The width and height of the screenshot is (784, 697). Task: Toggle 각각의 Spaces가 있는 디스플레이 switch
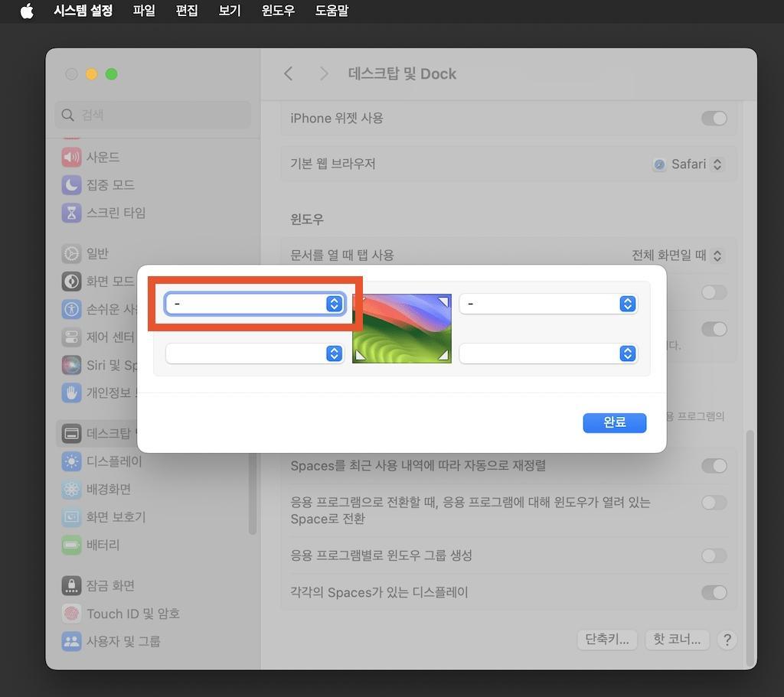pos(714,593)
